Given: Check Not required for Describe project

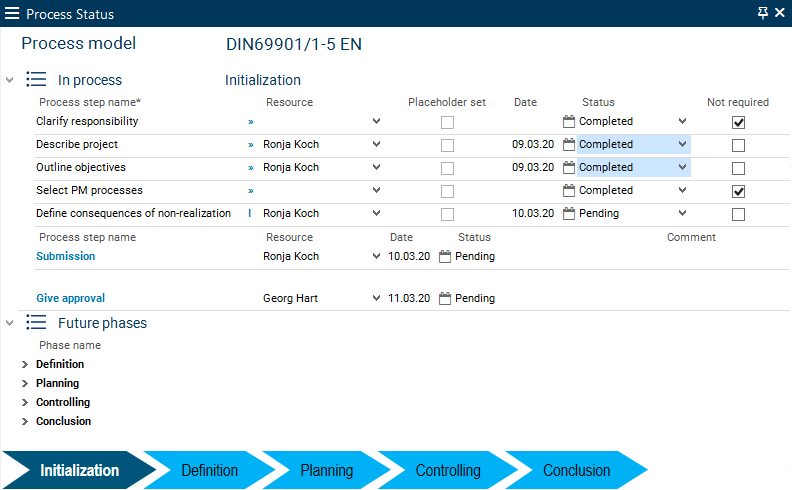Looking at the screenshot, I should click(738, 145).
